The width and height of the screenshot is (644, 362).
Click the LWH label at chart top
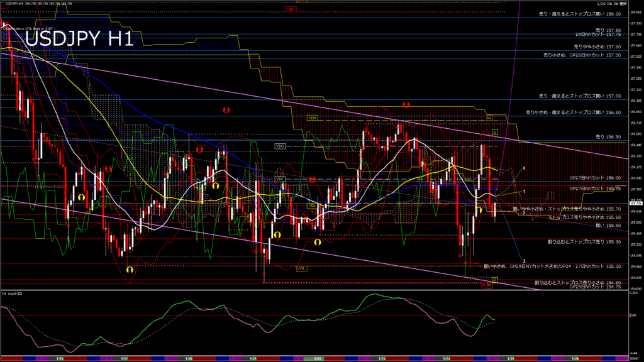(291, 9)
